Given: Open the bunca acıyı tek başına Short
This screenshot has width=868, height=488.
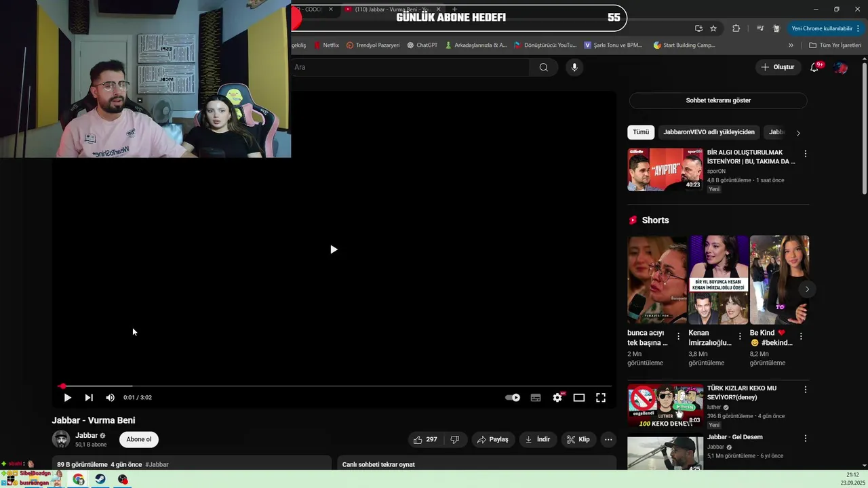Looking at the screenshot, I should [x=657, y=279].
